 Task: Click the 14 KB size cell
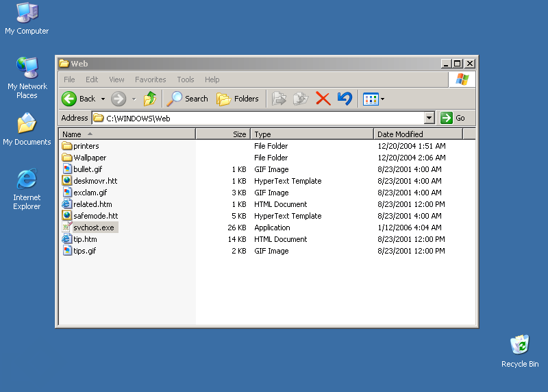point(236,239)
